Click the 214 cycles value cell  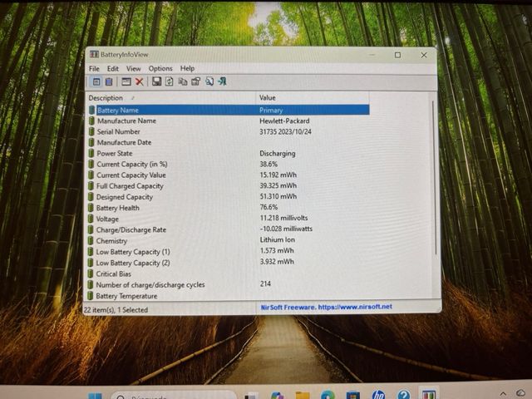pyautogui.click(x=265, y=283)
